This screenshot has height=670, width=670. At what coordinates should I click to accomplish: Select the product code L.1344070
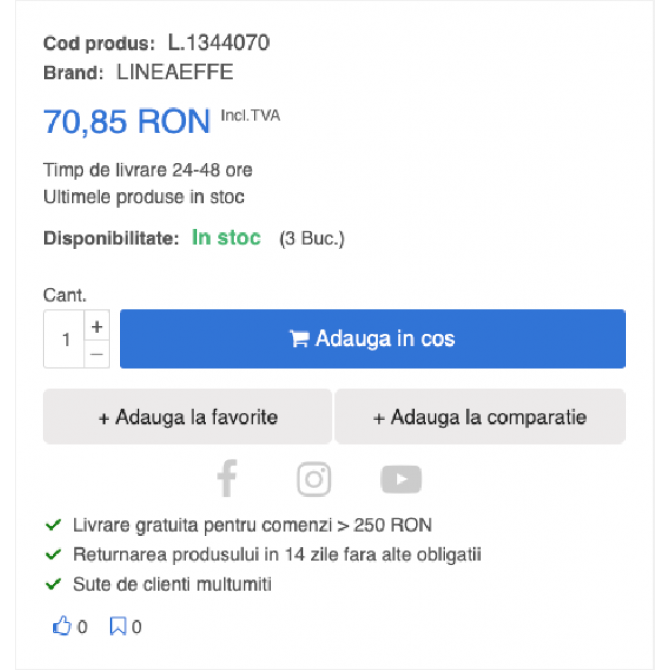[218, 43]
